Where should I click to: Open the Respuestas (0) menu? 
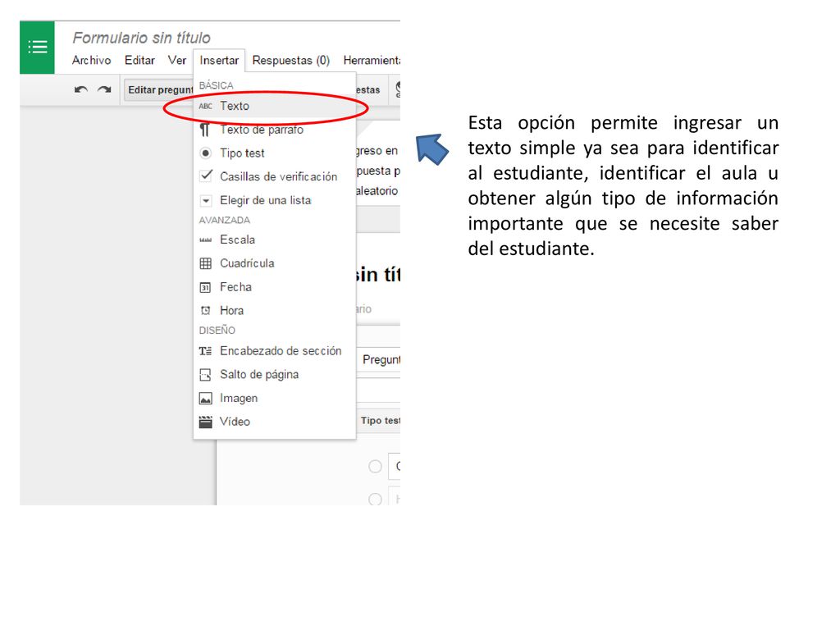[x=291, y=60]
